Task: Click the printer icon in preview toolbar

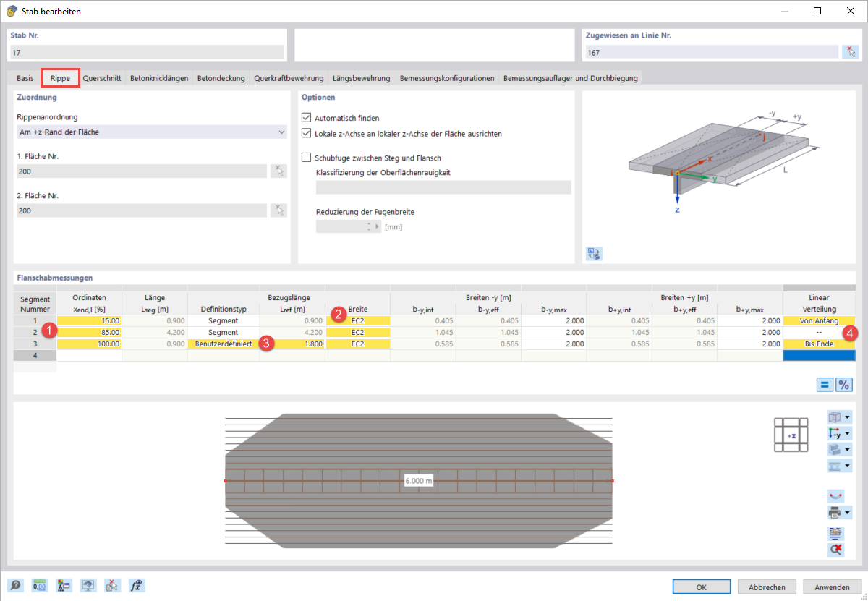Action: click(834, 513)
